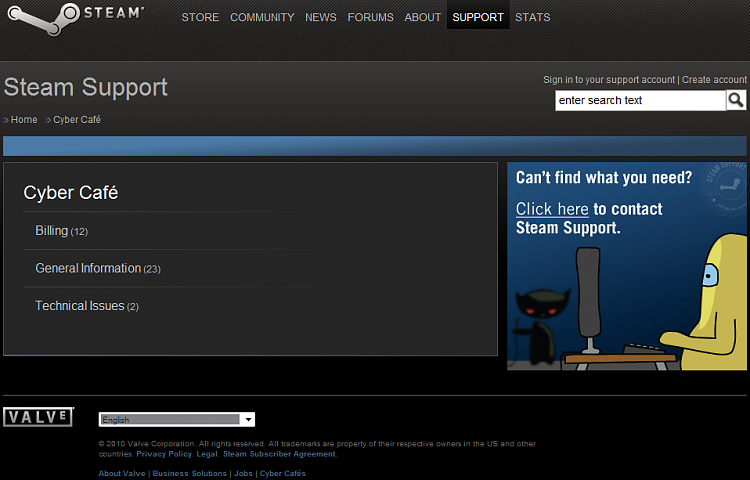
Task: Open the Privacy Policy link
Action: click(164, 454)
